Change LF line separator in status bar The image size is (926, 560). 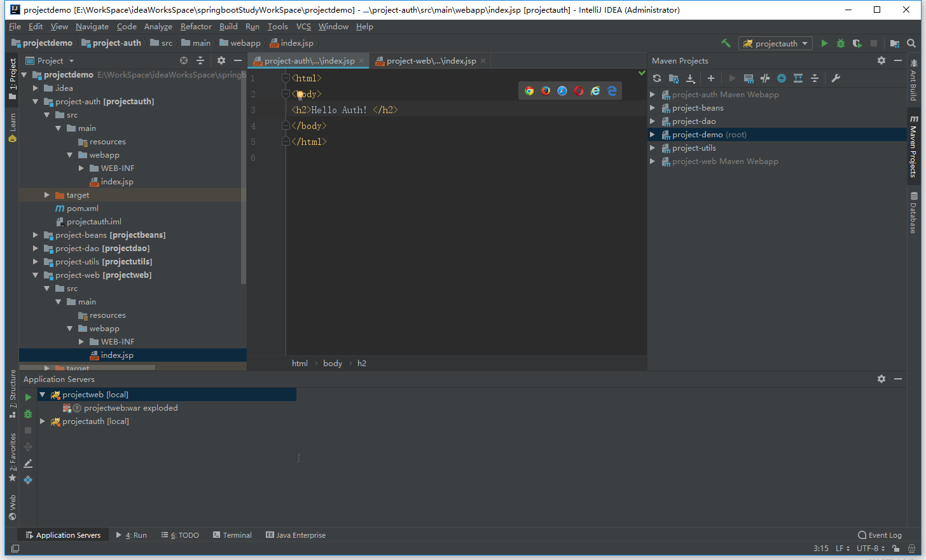[x=843, y=549]
